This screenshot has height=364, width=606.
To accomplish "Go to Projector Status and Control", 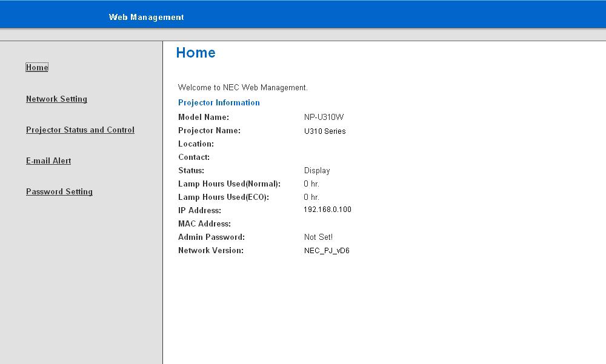I will pyautogui.click(x=80, y=130).
